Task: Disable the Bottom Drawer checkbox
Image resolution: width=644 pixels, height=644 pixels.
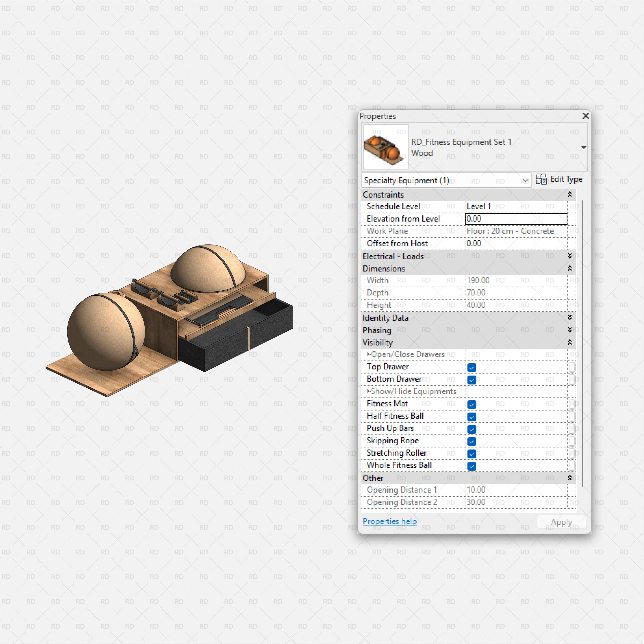Action: pos(471,380)
